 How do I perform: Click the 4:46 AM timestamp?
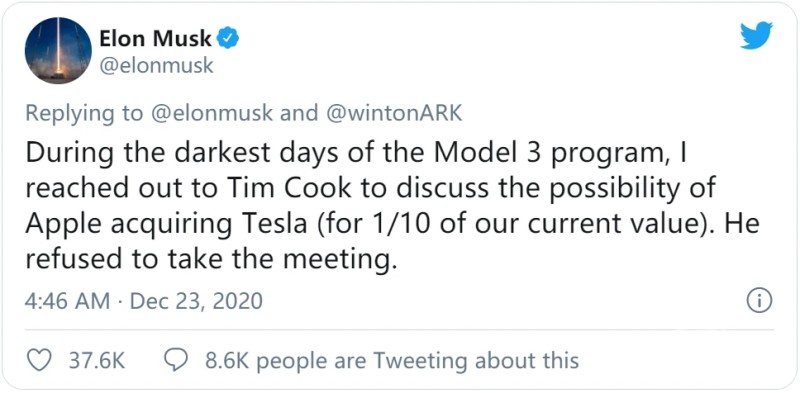pos(67,301)
